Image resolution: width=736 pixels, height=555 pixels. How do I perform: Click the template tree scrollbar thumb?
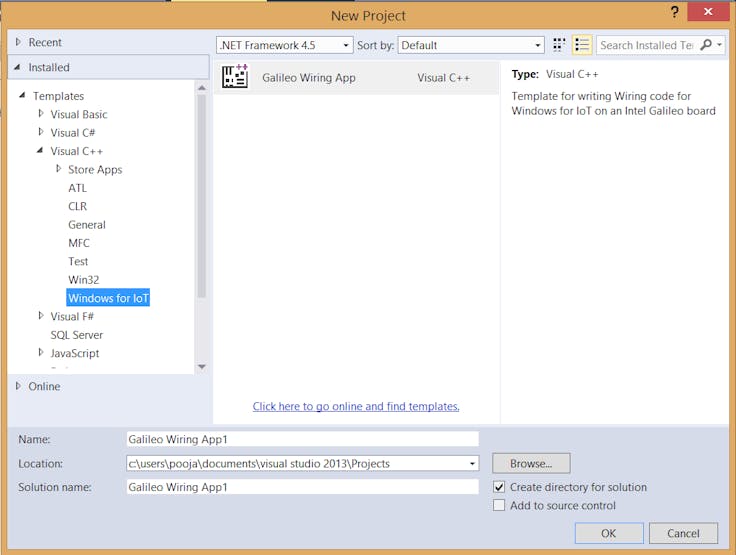(202, 196)
